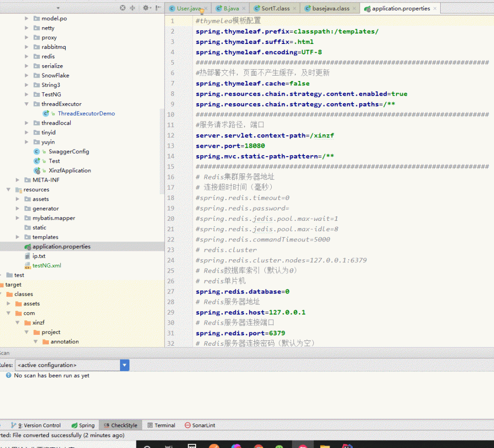Viewport: 494px width, 448px height.
Task: Open the Spring tool window
Action: [82, 425]
